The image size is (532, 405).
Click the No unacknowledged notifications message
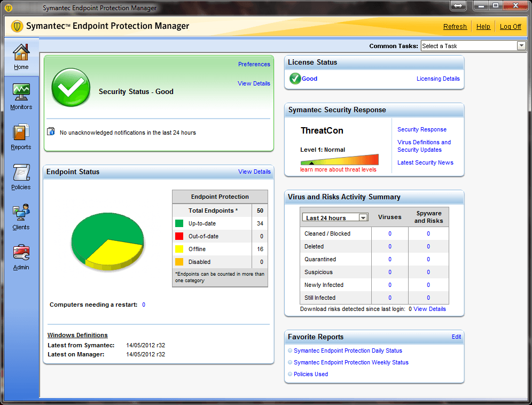[x=128, y=133]
